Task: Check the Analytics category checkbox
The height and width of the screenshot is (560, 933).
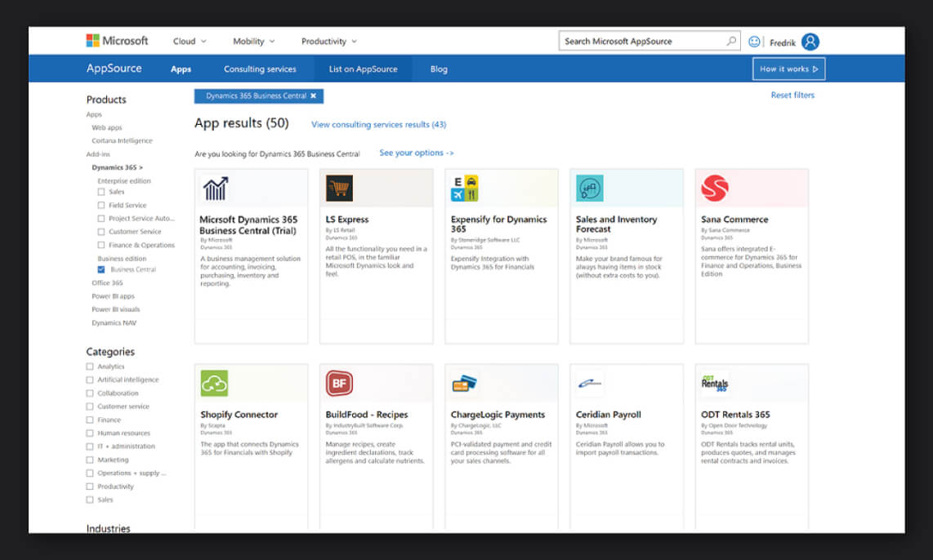Action: [x=90, y=367]
